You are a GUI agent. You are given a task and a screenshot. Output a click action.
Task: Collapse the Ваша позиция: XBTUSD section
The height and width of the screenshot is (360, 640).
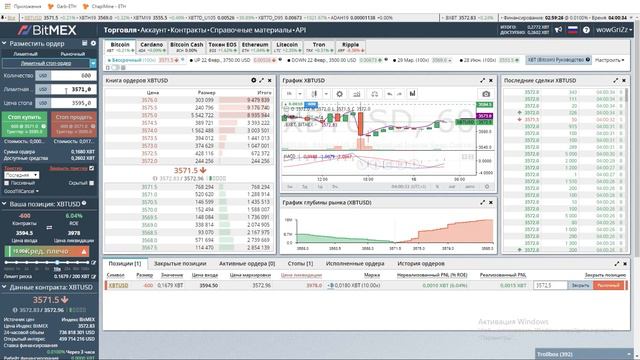point(4,204)
